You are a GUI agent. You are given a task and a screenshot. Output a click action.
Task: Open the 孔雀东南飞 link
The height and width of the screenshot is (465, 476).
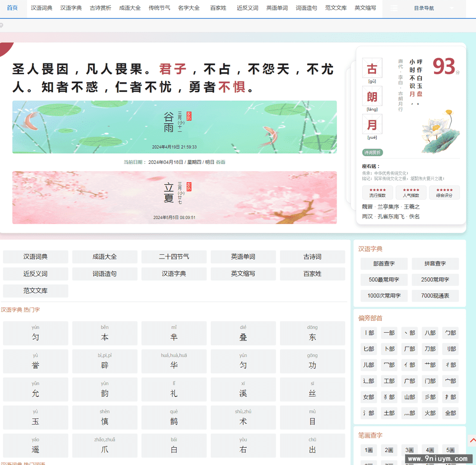coord(391,216)
